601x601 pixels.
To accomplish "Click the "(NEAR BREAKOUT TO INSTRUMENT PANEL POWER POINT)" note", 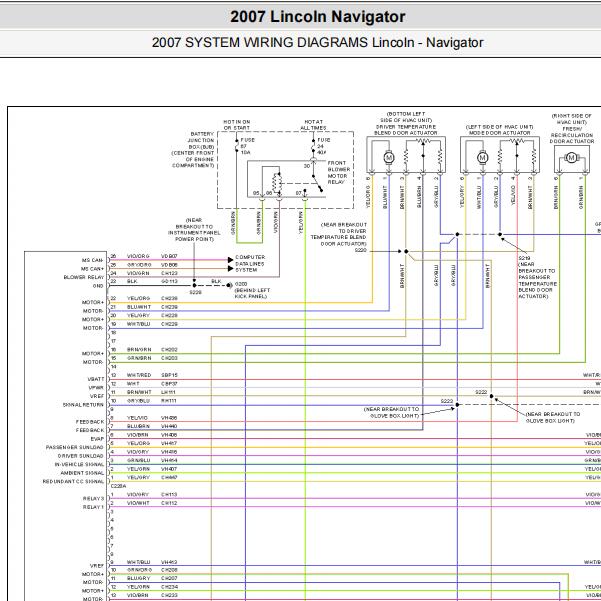I will tap(194, 230).
